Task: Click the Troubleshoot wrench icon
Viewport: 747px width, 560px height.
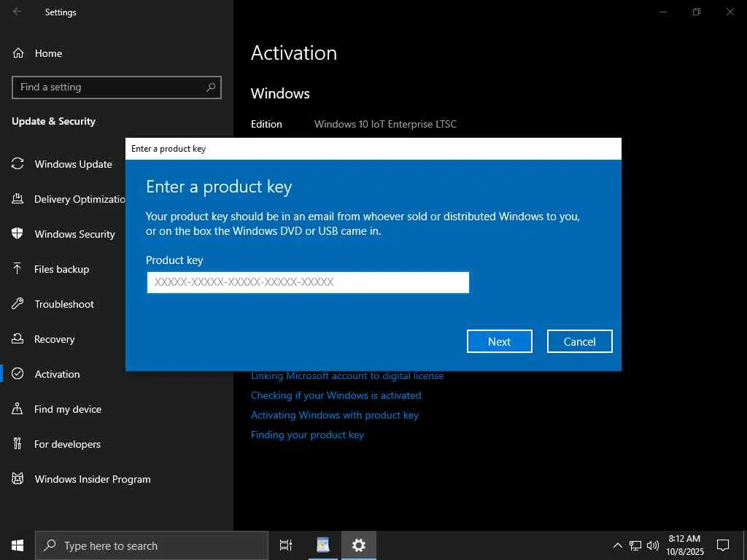Action: click(x=18, y=304)
